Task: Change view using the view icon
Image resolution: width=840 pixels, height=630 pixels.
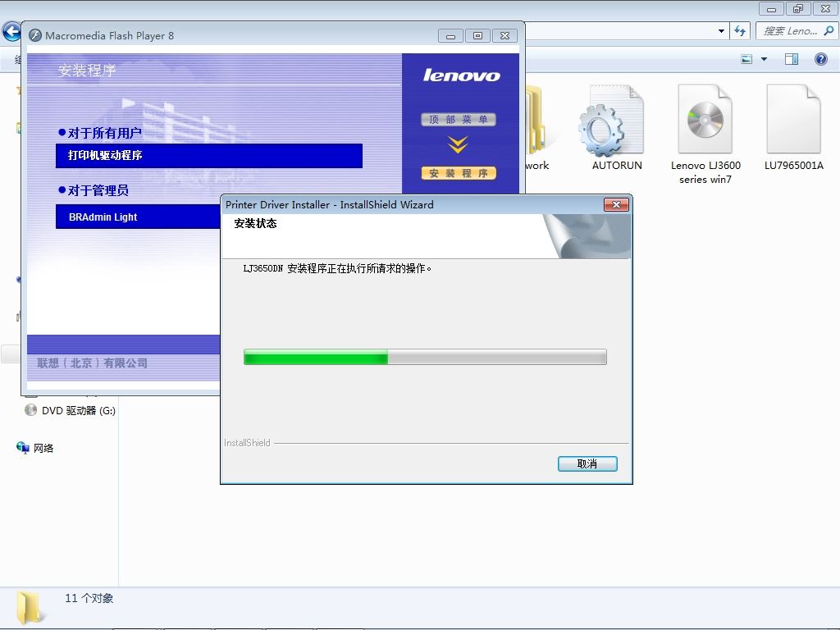Action: [x=746, y=59]
